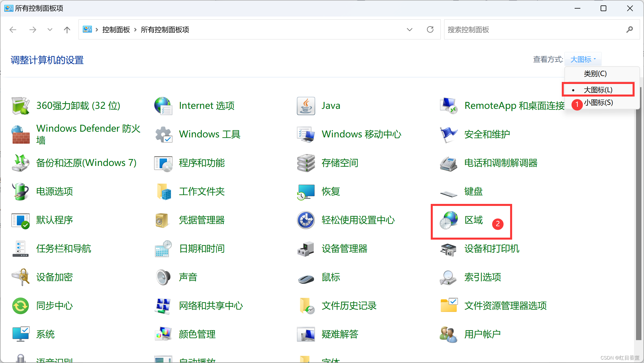The width and height of the screenshot is (644, 363).
Task: Choose 类别(C) view in menu
Action: pyautogui.click(x=595, y=74)
